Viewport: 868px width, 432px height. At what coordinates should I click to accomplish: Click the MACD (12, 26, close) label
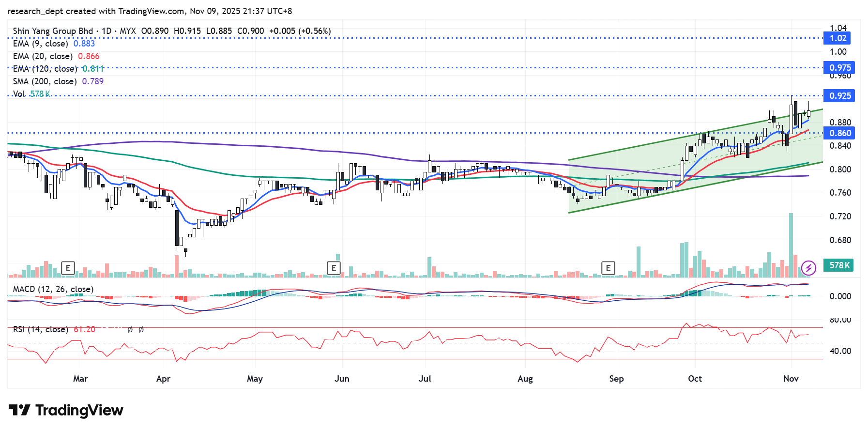pyautogui.click(x=53, y=289)
